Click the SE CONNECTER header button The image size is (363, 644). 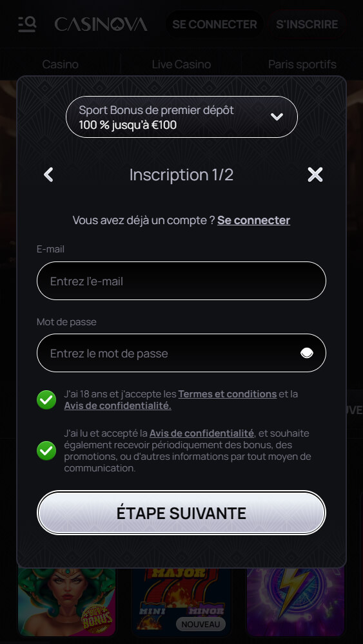(x=215, y=24)
